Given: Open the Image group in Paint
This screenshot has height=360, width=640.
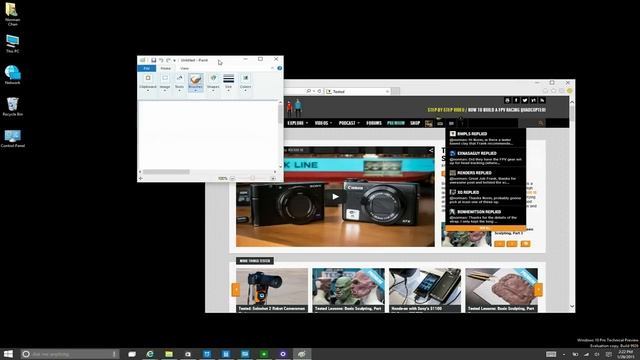Looking at the screenshot, I should click(x=165, y=82).
